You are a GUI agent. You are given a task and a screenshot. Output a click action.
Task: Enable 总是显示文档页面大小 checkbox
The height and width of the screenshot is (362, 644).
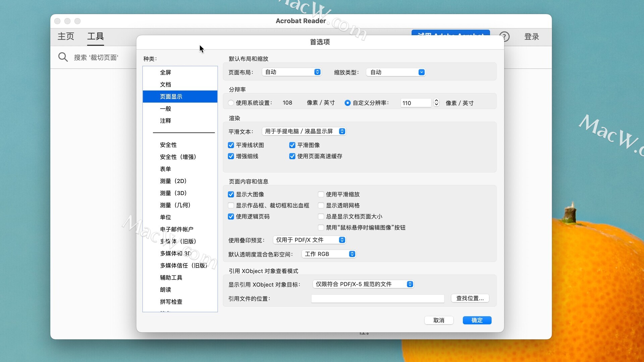coord(321,217)
